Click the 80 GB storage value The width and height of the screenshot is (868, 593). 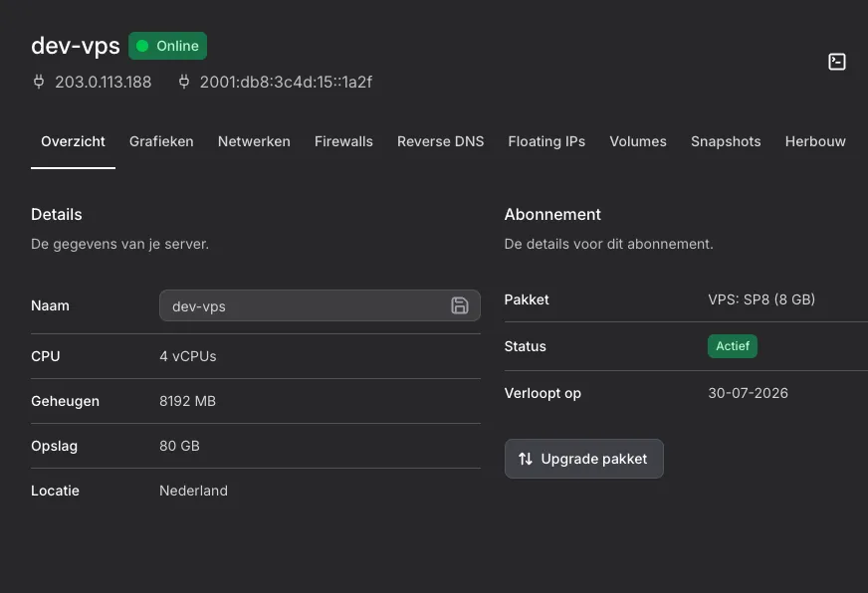click(179, 446)
